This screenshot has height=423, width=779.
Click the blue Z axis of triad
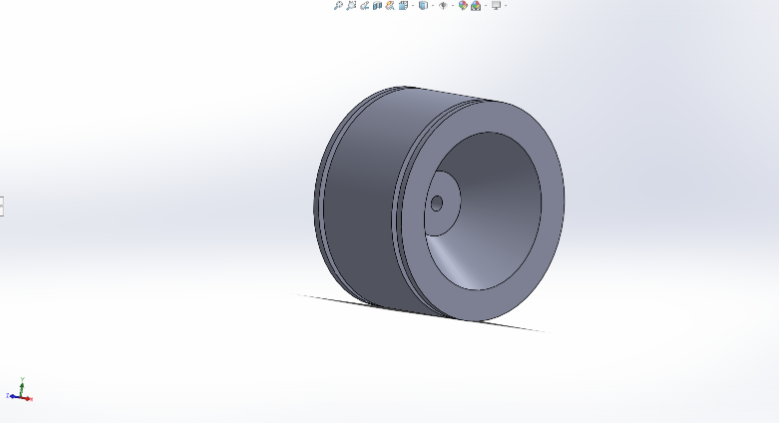[11, 396]
